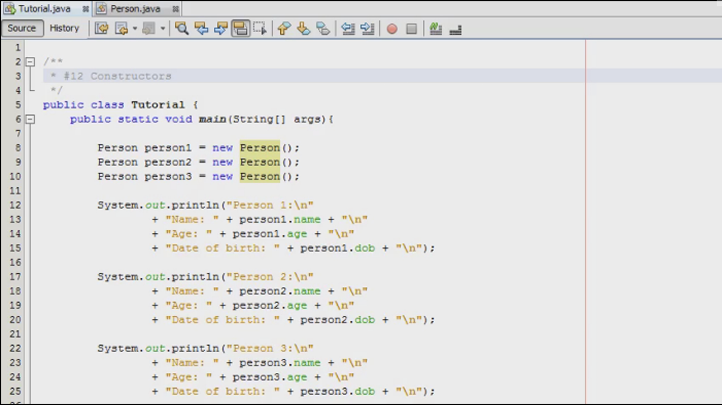
Task: Click field 'dob' in person2.dob
Action: (x=365, y=319)
